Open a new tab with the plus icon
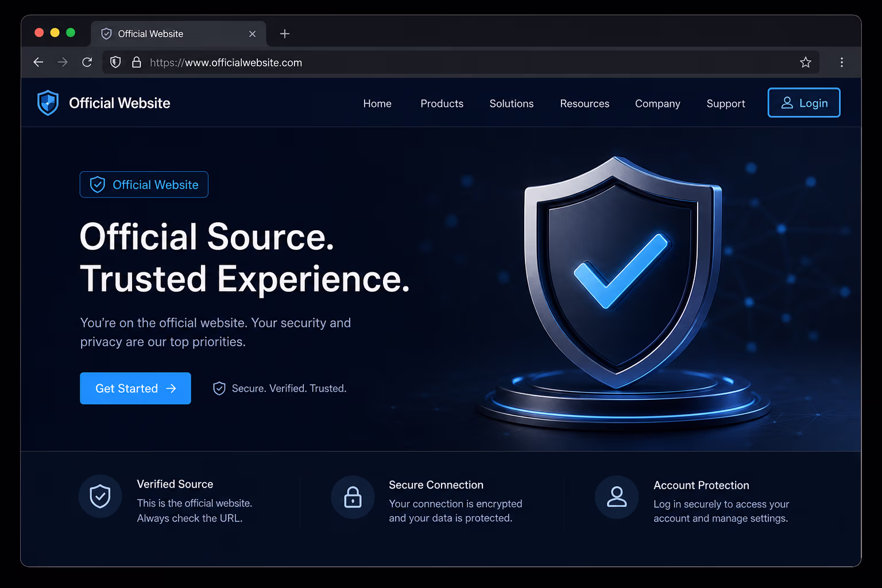 (x=285, y=34)
